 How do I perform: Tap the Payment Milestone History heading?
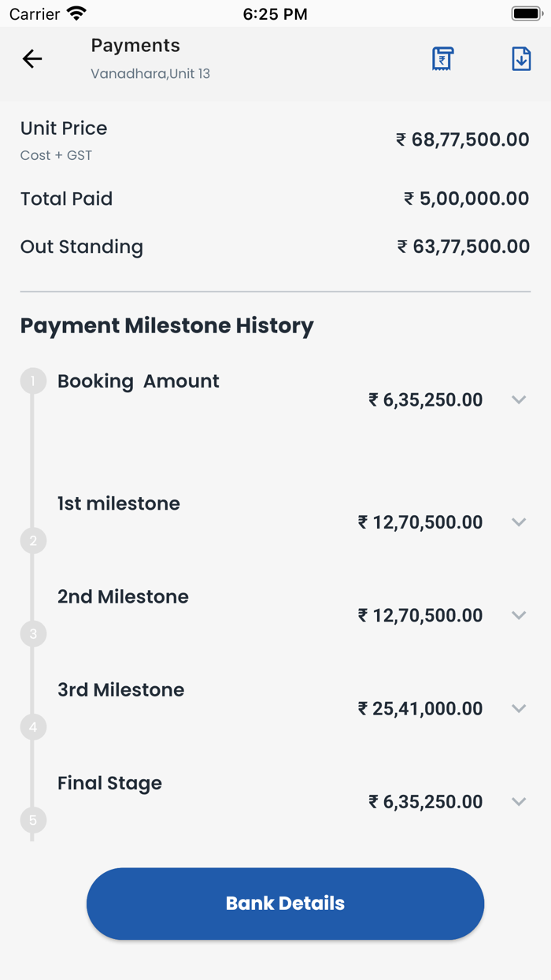[x=168, y=325]
